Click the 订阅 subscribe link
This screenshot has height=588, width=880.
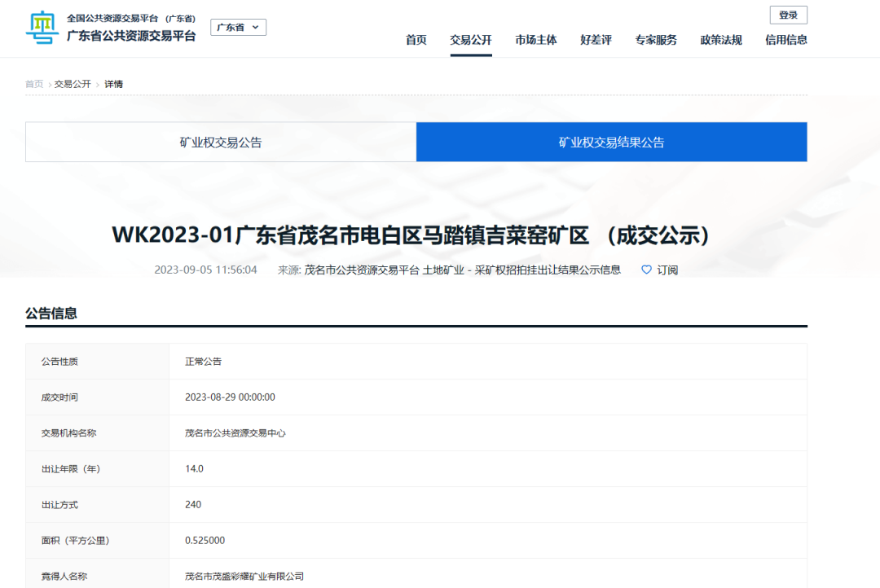pyautogui.click(x=667, y=270)
